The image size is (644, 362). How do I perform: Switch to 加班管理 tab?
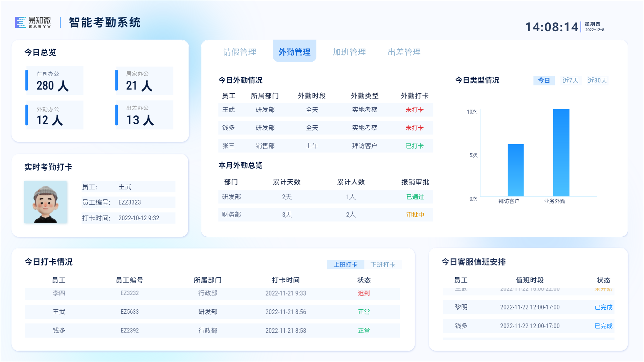point(349,52)
